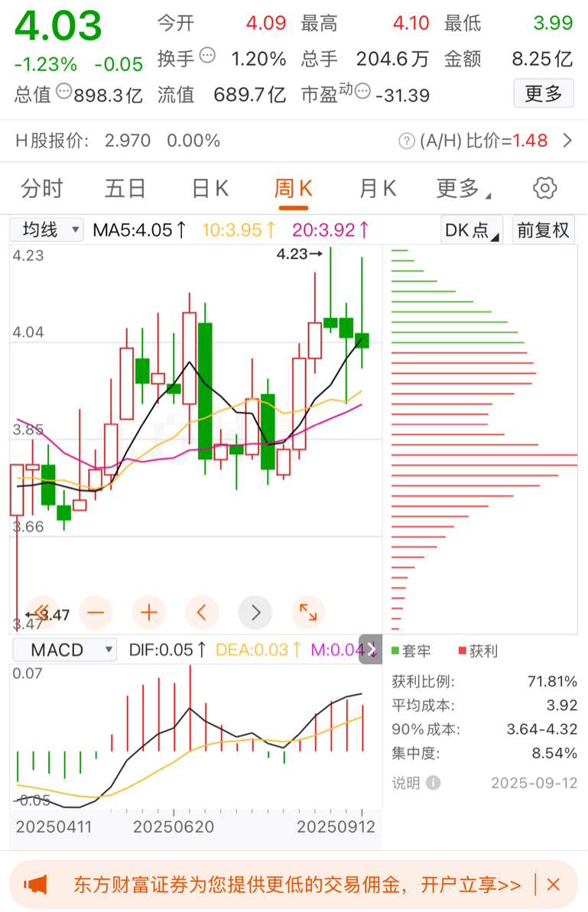This screenshot has width=588, height=912.
Task: Expand the 更多 chart period menu
Action: point(463,189)
